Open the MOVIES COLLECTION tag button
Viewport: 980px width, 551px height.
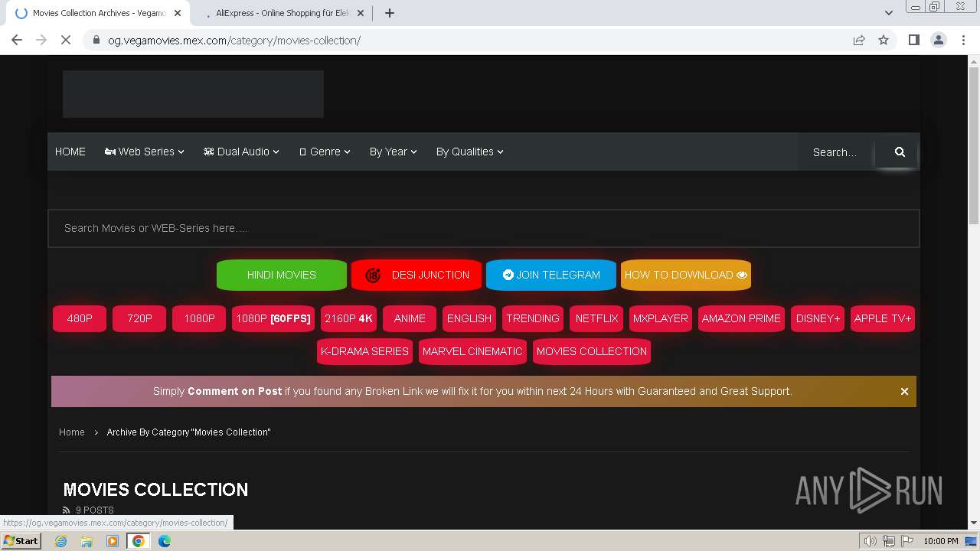pos(592,351)
